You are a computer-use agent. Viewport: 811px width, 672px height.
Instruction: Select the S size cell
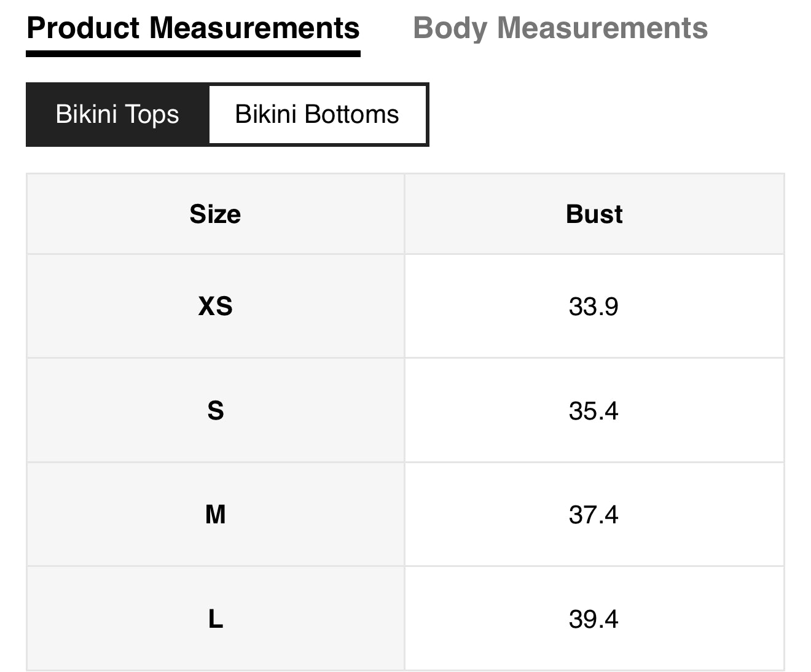click(x=215, y=410)
